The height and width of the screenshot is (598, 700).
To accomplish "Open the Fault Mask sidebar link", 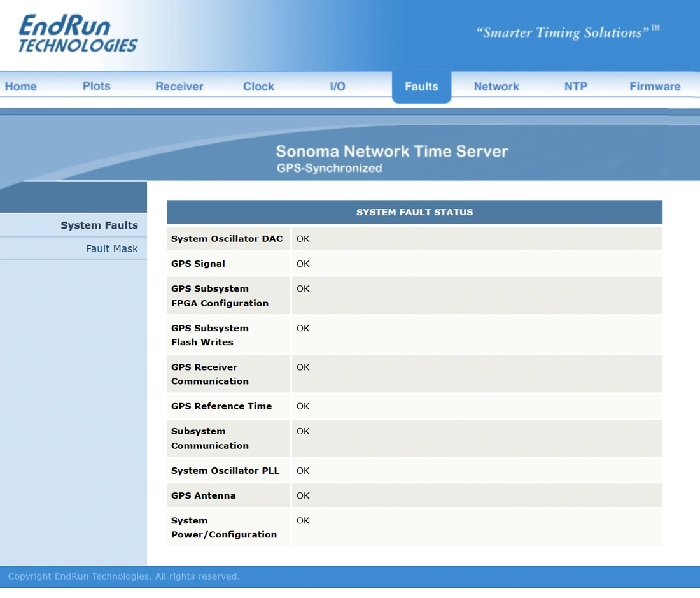I will click(111, 248).
